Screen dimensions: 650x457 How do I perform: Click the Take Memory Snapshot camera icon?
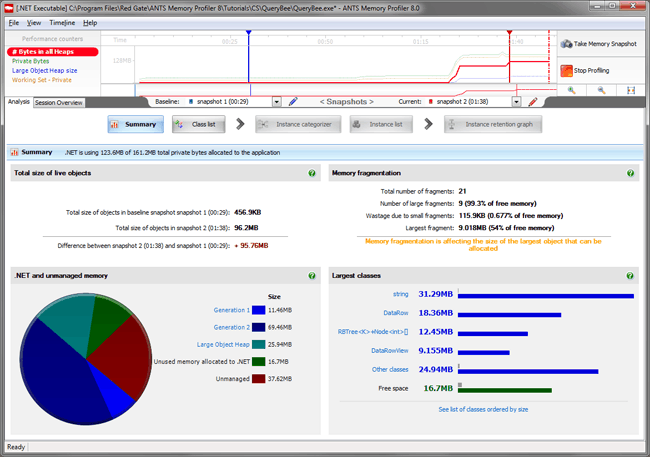567,44
